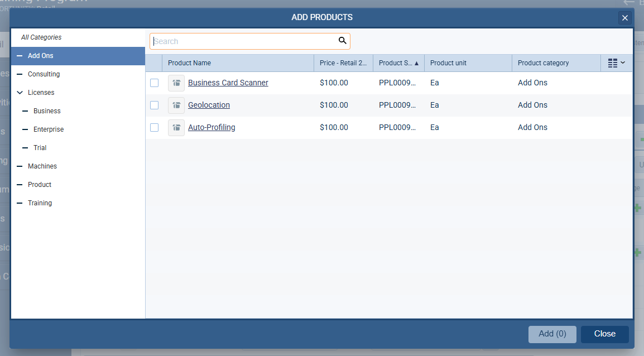Tick the Auto-Profiling checkbox
The width and height of the screenshot is (644, 356).
coord(154,127)
